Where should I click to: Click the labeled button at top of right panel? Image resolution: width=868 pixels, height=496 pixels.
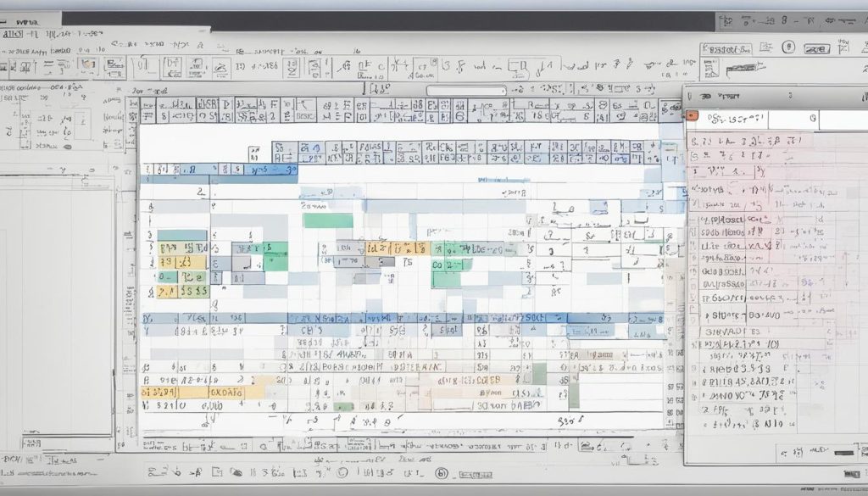pos(726,49)
